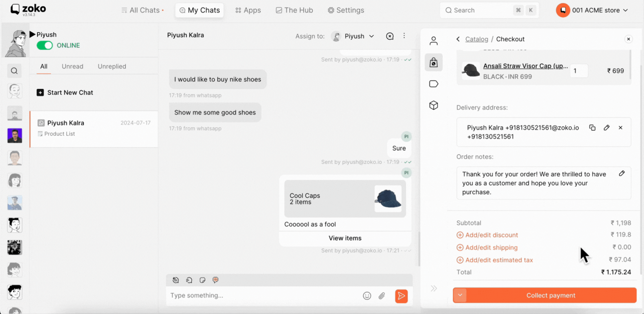Screen dimensions: 644x314
Task: Open the Apps menu
Action: (x=248, y=10)
